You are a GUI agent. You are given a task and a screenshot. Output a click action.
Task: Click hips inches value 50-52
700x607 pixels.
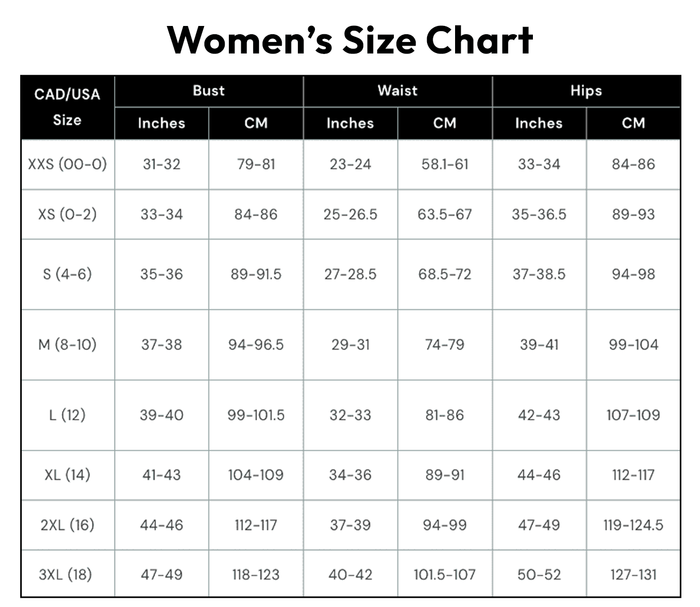click(539, 574)
